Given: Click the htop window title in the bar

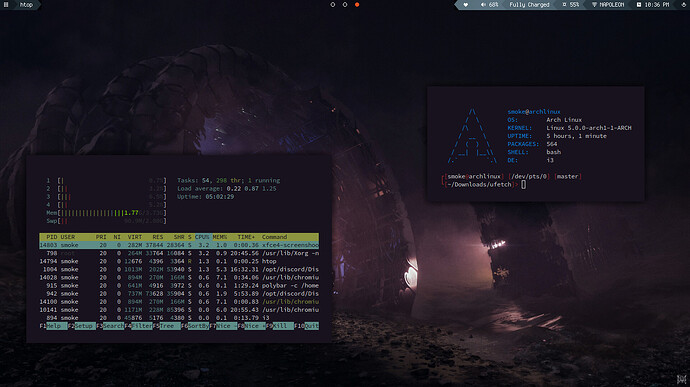Looking at the screenshot, I should (x=26, y=5).
